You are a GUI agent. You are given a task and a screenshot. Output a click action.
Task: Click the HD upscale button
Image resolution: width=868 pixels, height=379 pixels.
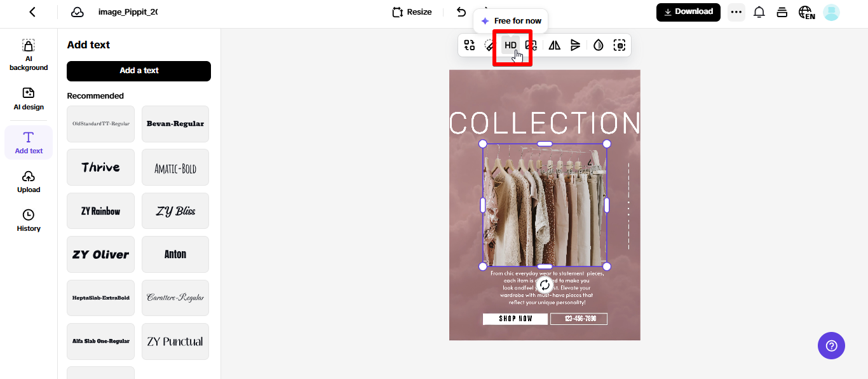510,45
